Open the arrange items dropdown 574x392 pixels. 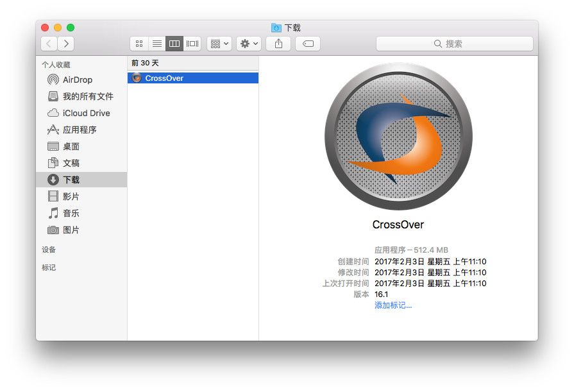[x=219, y=44]
